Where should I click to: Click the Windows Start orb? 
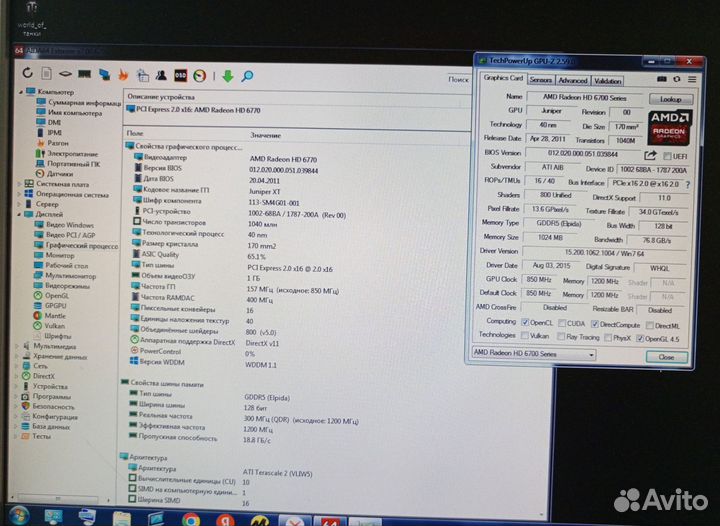pyautogui.click(x=19, y=516)
